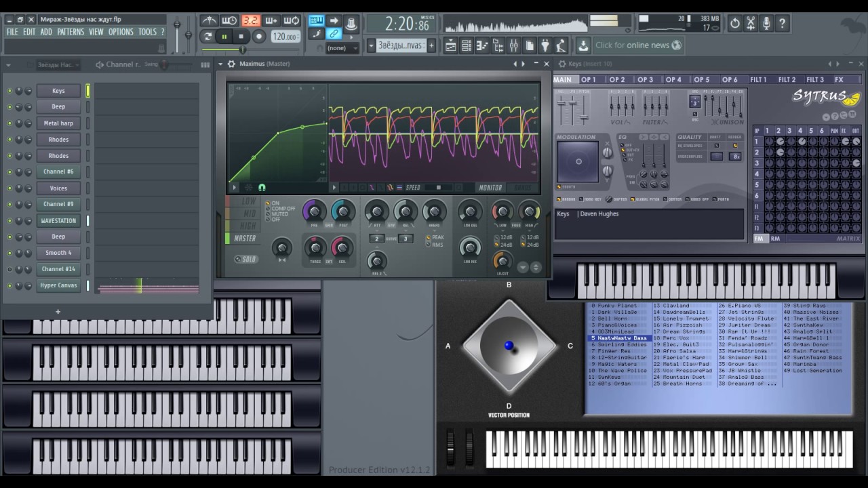This screenshot has width=868, height=488.
Task: Mute the Voices channel LED
Action: [9, 188]
